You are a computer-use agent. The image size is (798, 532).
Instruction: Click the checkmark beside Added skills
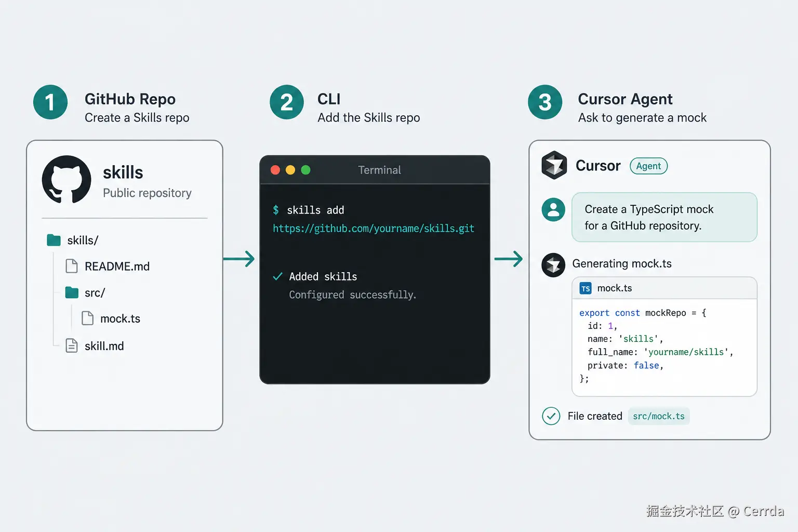pyautogui.click(x=278, y=276)
